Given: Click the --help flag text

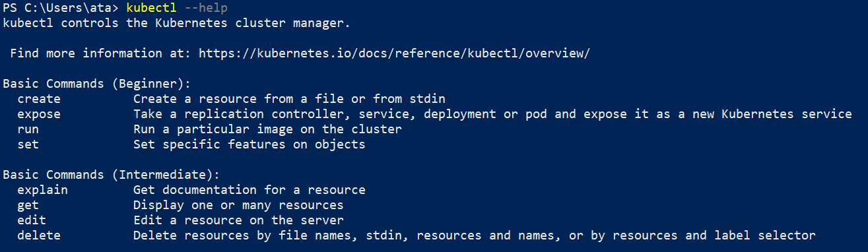Looking at the screenshot, I should point(207,9).
